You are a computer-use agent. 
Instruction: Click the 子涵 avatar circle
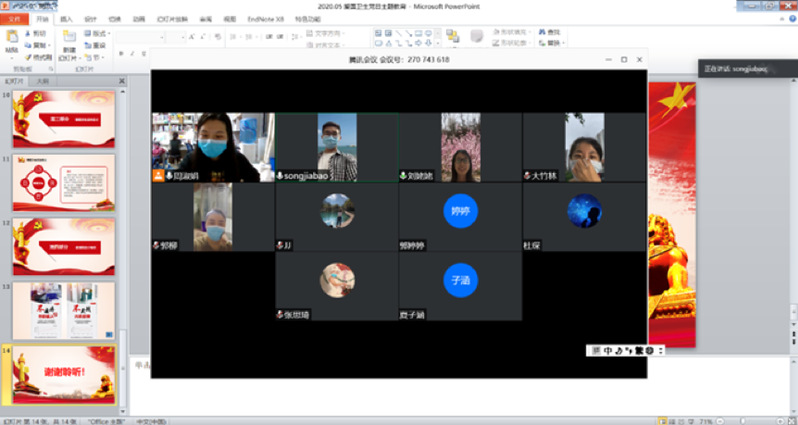pos(459,280)
